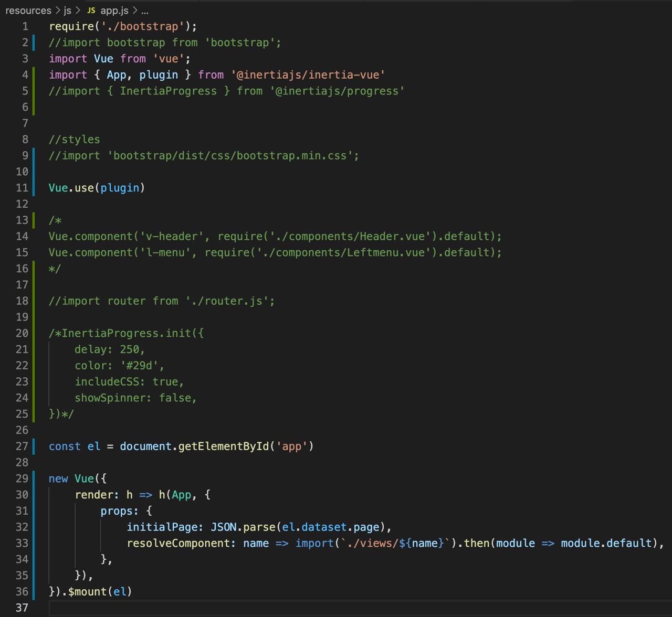This screenshot has height=617, width=672.
Task: Click '@inertiajs/inertia-vue' string on line 4
Action: (308, 75)
